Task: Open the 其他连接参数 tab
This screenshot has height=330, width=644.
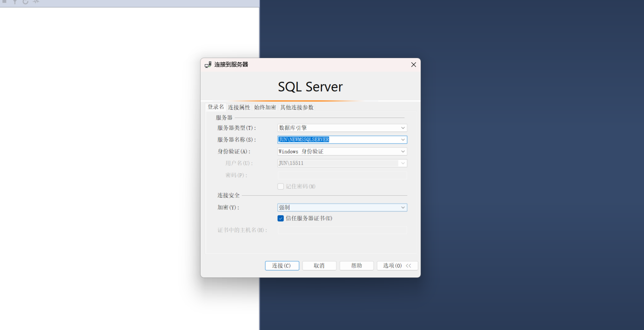Action: pos(297,107)
